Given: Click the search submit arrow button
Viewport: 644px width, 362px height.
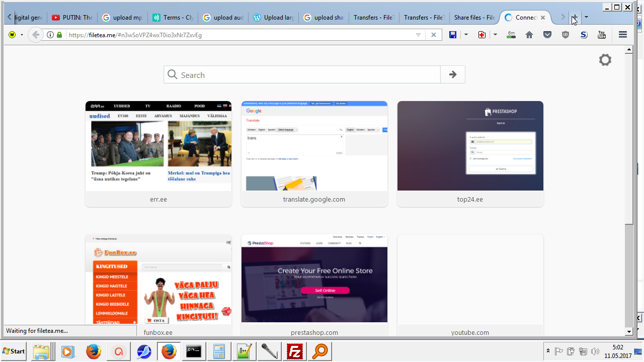Looking at the screenshot, I should tap(453, 75).
